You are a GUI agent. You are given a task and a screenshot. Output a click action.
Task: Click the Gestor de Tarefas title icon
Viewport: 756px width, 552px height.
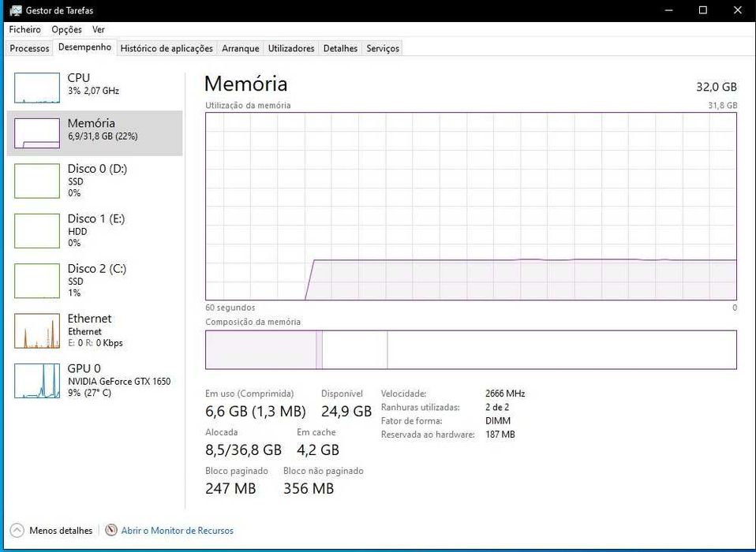point(15,10)
